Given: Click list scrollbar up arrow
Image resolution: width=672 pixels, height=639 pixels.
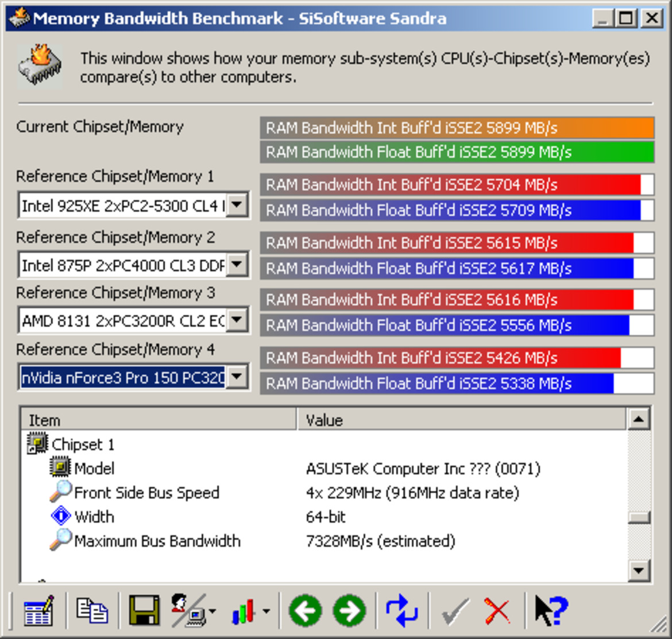Looking at the screenshot, I should pos(639,419).
